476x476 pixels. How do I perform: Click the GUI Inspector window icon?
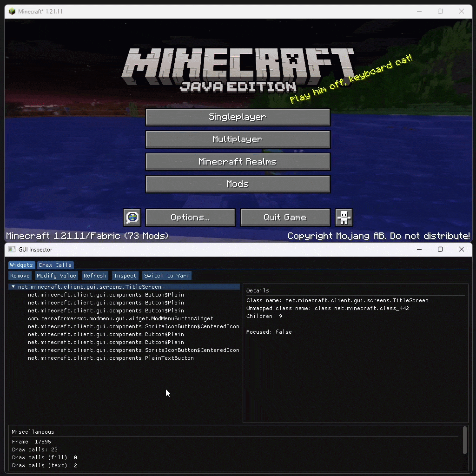(12, 249)
